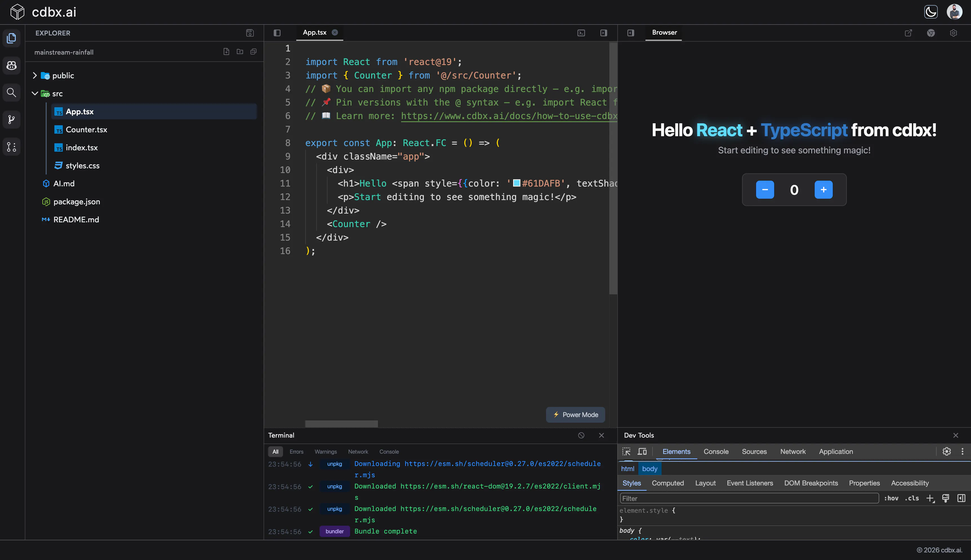Open the Event Listeners tab
The height and width of the screenshot is (560, 971).
tap(750, 483)
